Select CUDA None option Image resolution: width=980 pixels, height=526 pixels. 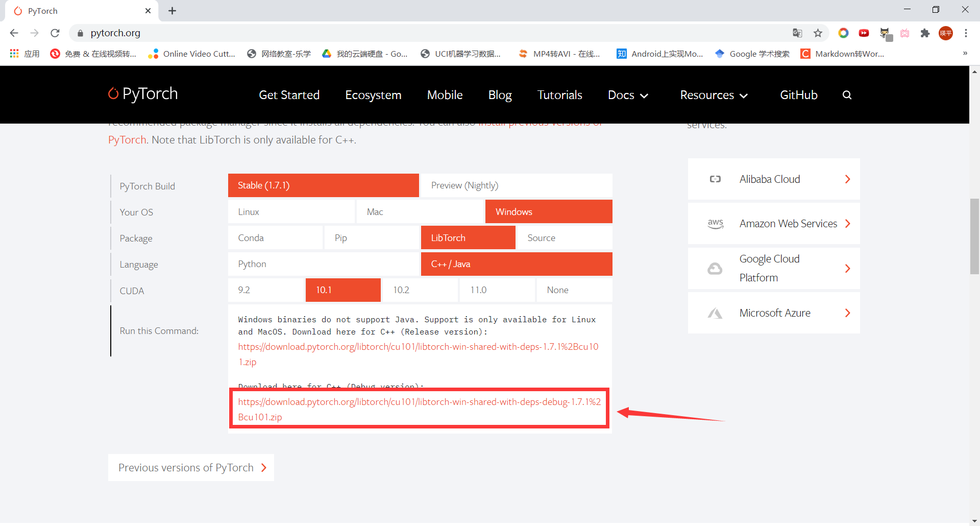point(575,290)
